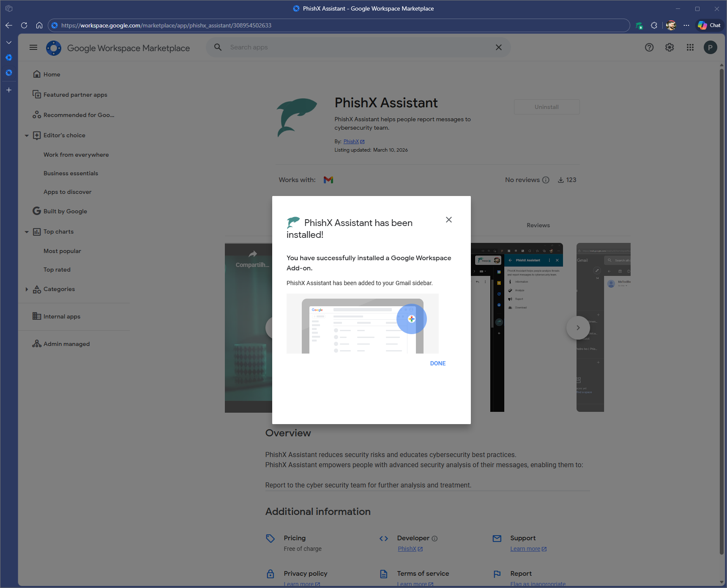Open the Copilot Chat button

click(709, 25)
